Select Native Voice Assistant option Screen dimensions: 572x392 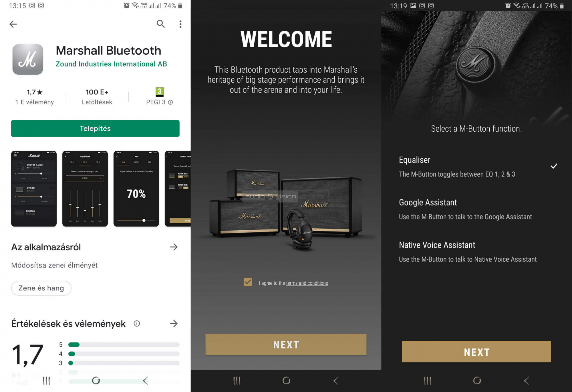477,252
